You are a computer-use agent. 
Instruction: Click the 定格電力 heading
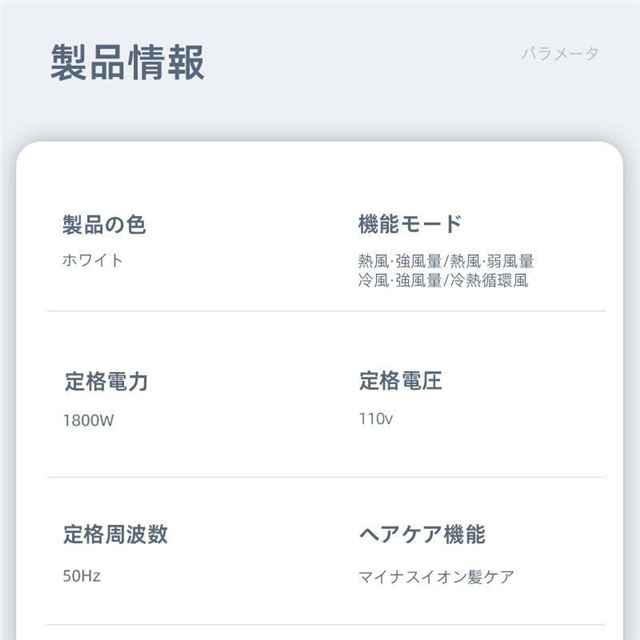point(105,381)
